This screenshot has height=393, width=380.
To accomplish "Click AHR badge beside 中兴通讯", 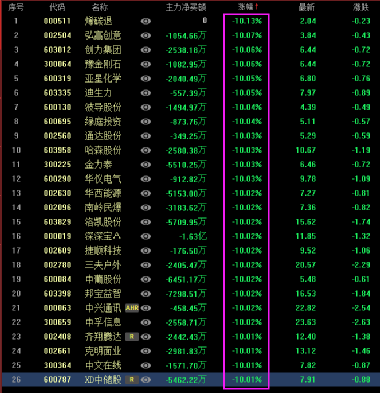I will [132, 308].
